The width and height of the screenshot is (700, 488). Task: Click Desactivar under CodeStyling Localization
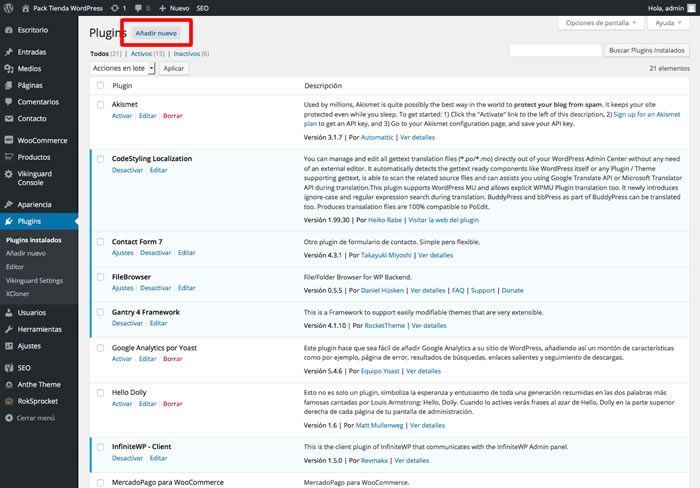[127, 170]
